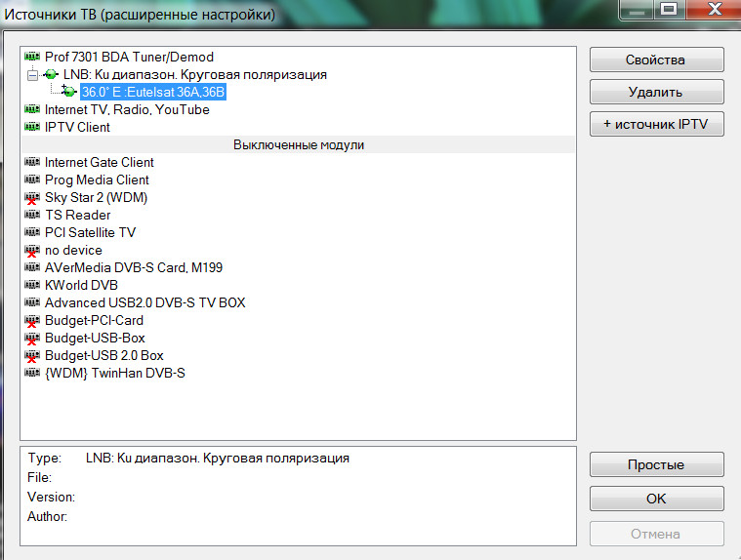Screen dimensions: 741x560
Task: Select Internet Gate Client in the list
Action: point(99,163)
